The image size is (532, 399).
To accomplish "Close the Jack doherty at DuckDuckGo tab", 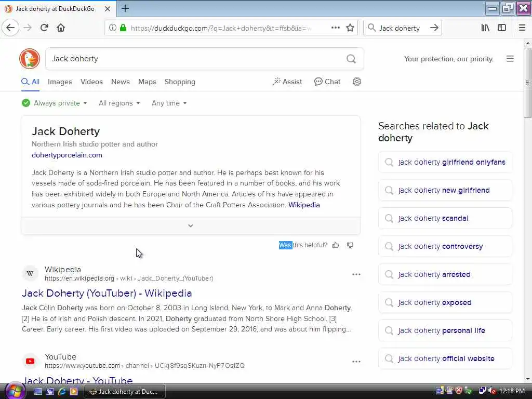I will coord(108,9).
